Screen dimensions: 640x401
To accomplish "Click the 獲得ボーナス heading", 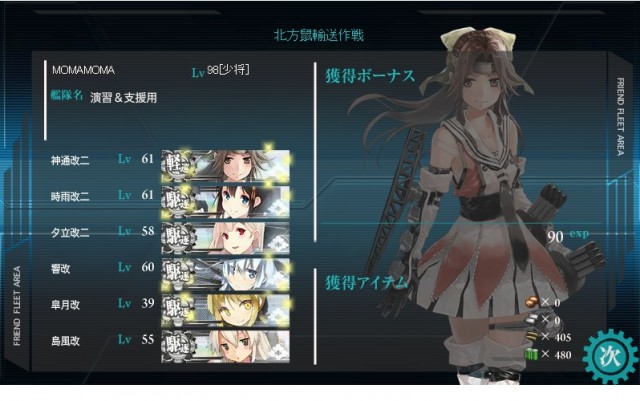I will click(x=370, y=76).
